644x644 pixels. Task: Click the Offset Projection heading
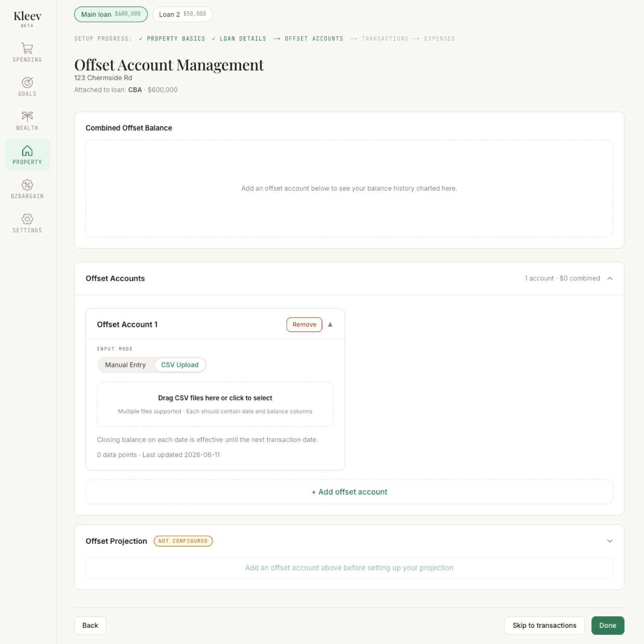click(116, 541)
